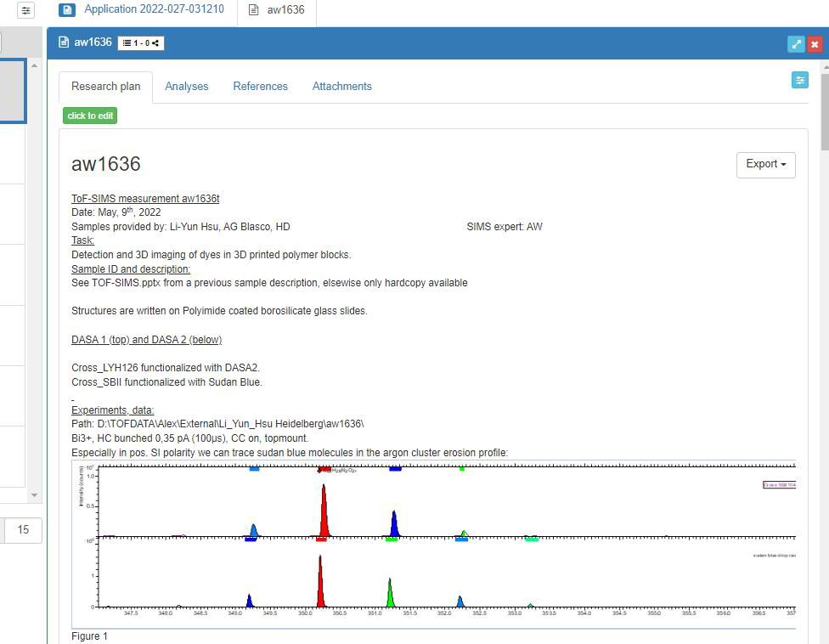The height and width of the screenshot is (644, 829).
Task: Click the document icon in aw1636 top tab
Action: (254, 10)
